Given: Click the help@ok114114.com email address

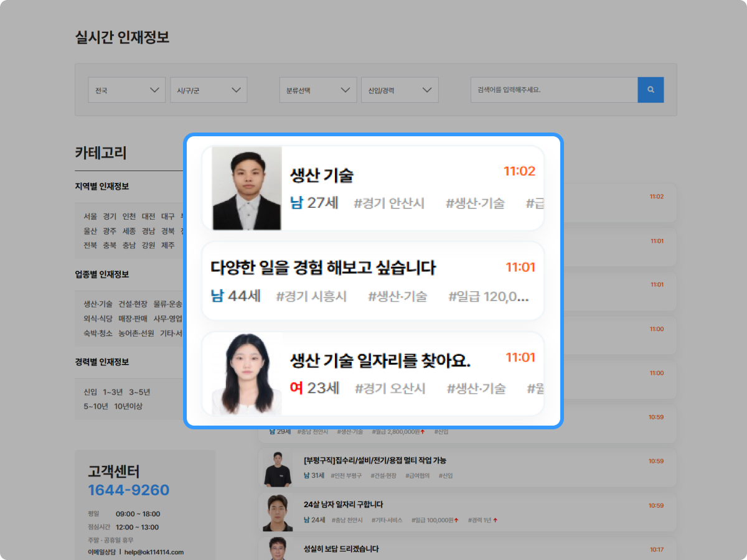Looking at the screenshot, I should (x=154, y=552).
